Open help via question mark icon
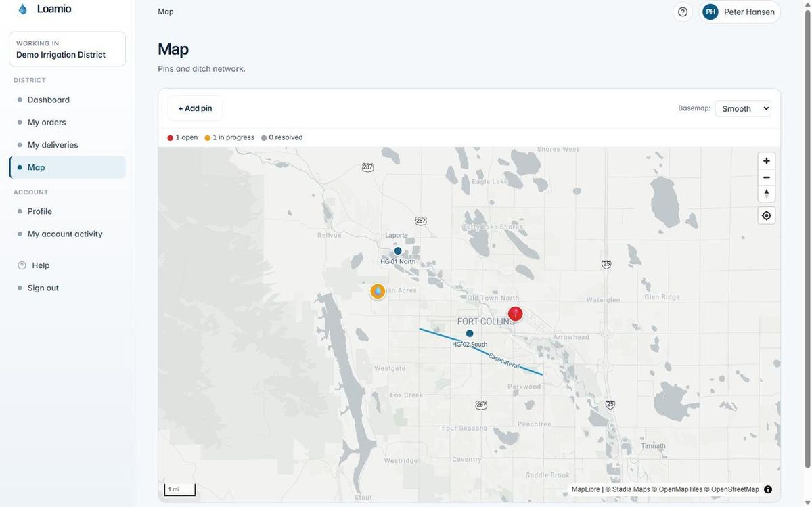Screen dimensions: 812x507 (x=683, y=12)
